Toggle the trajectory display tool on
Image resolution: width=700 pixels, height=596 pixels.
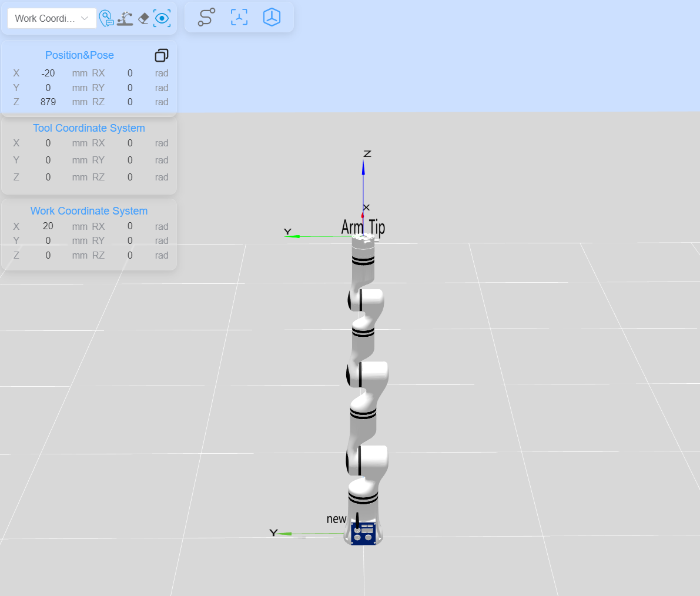click(x=206, y=17)
